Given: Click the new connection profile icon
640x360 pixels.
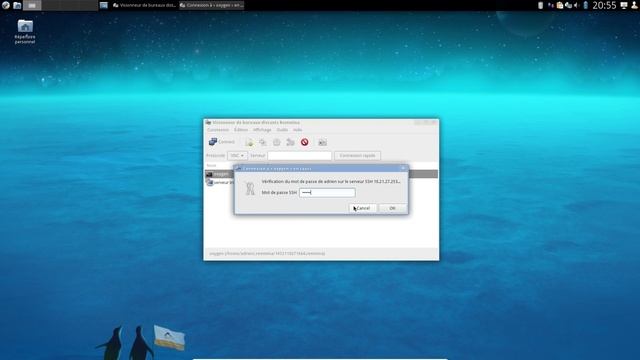Looking at the screenshot, I should pyautogui.click(x=249, y=142).
